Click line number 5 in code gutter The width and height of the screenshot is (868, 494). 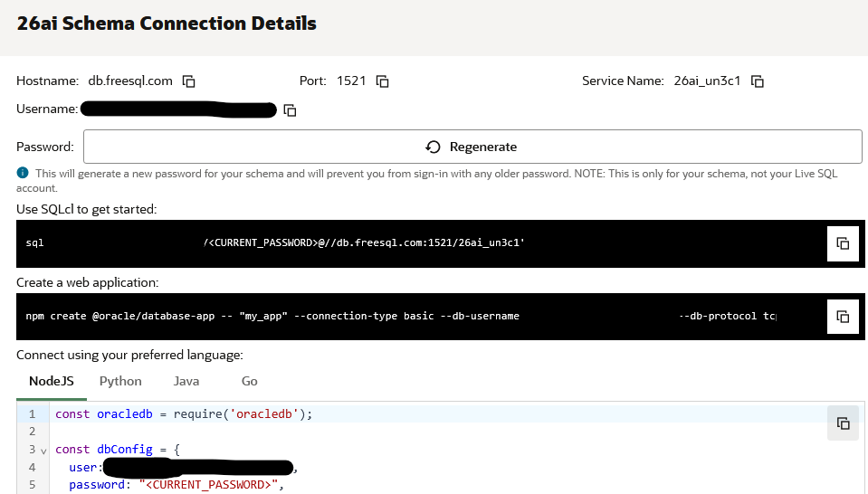click(x=32, y=485)
